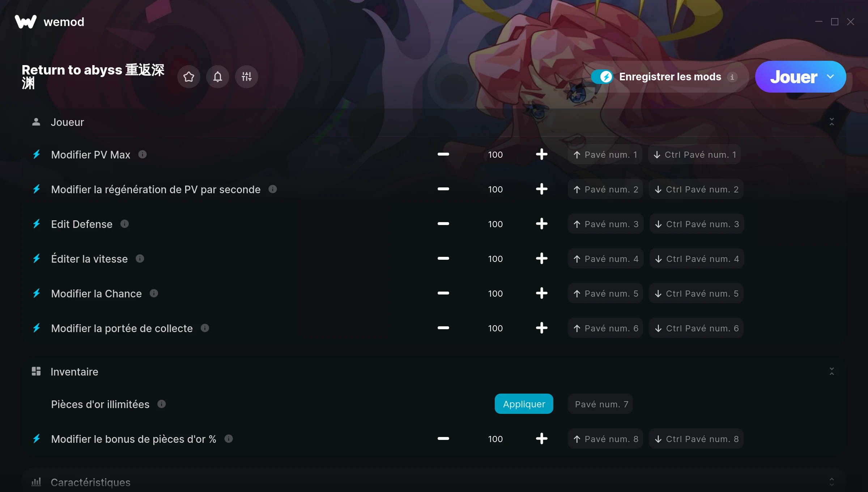This screenshot has width=868, height=492.
Task: Collapse the Joueur section
Action: pyautogui.click(x=832, y=122)
